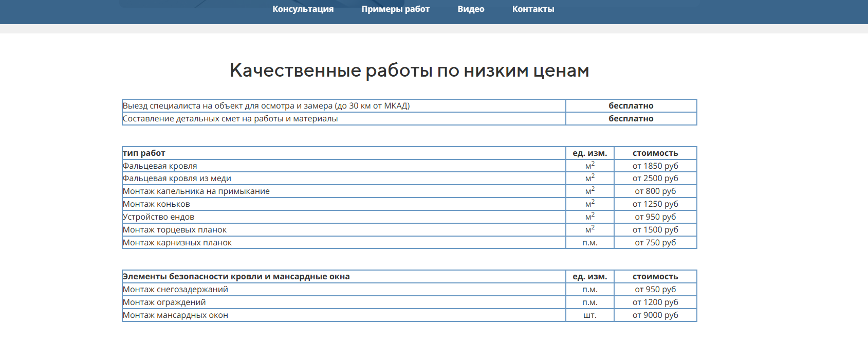The width and height of the screenshot is (868, 340).
Task: Click price 'от 9000 руб'
Action: coord(655,315)
